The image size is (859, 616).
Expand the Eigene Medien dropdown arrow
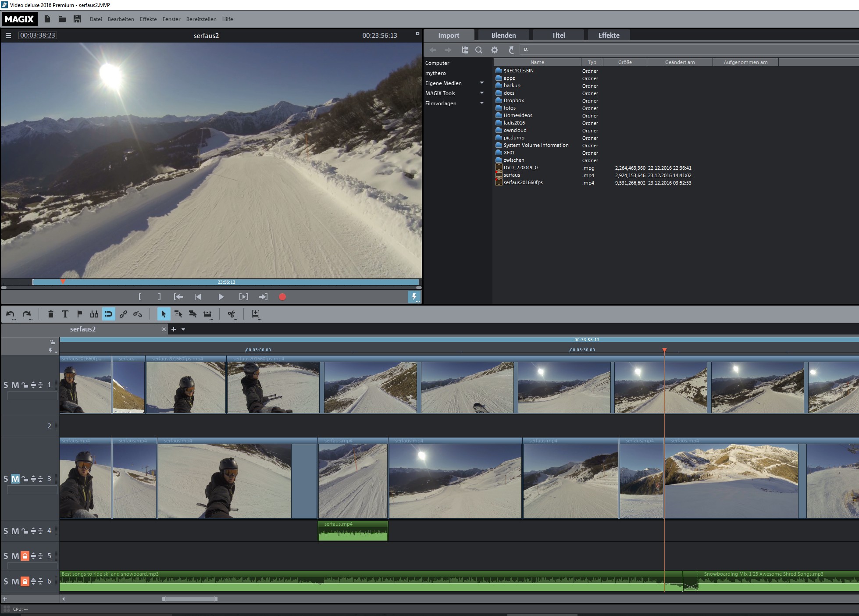[x=481, y=83]
